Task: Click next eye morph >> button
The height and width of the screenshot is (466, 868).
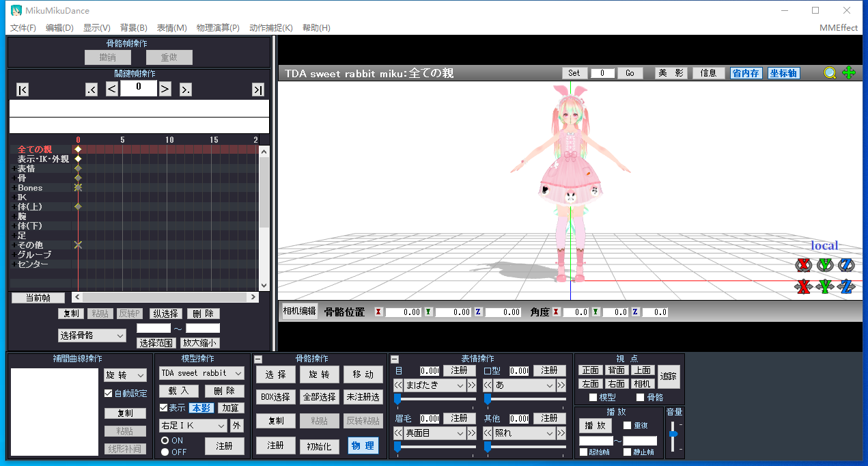Action: (x=472, y=385)
